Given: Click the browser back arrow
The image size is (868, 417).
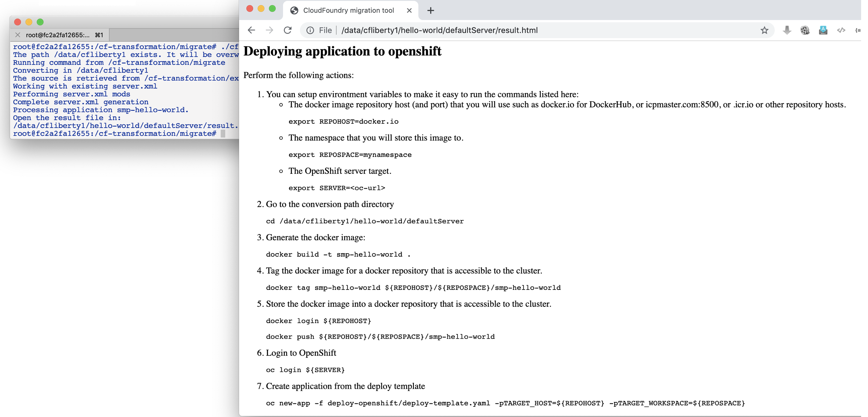Looking at the screenshot, I should click(251, 30).
